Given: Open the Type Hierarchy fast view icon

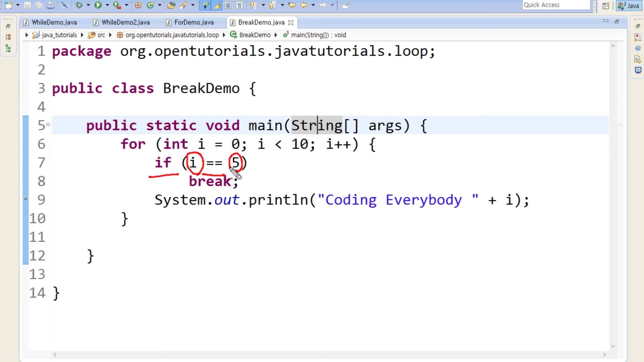Looking at the screenshot, I should click(x=8, y=48).
